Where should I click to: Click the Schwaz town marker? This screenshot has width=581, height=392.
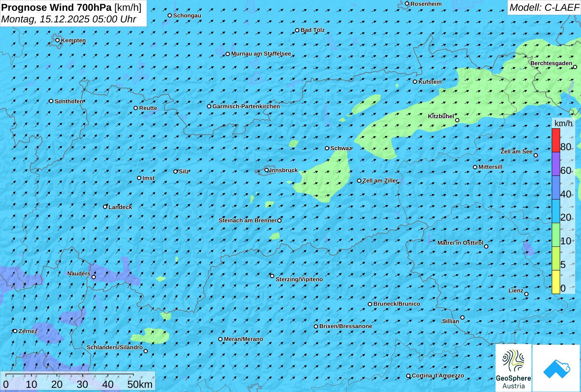click(x=327, y=148)
